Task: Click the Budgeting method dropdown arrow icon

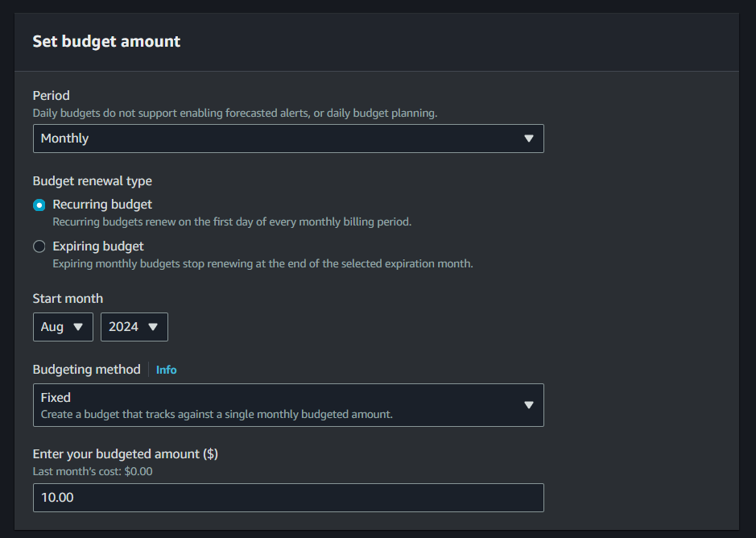Action: coord(529,405)
